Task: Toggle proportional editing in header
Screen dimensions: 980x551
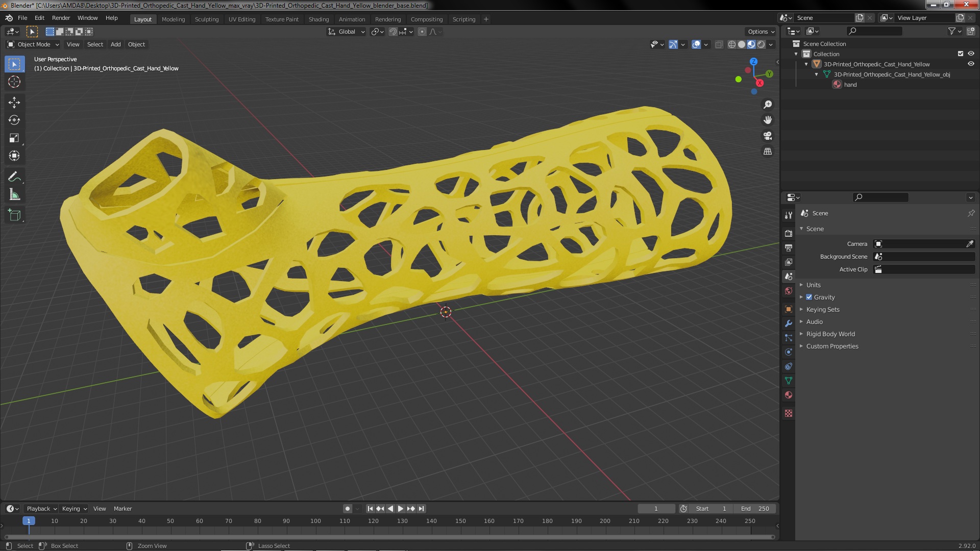Action: pyautogui.click(x=422, y=32)
